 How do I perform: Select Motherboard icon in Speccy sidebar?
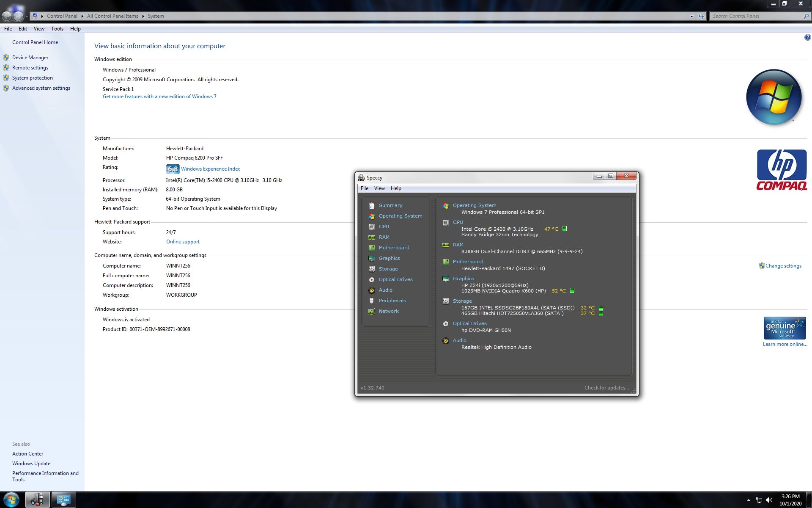pos(371,248)
